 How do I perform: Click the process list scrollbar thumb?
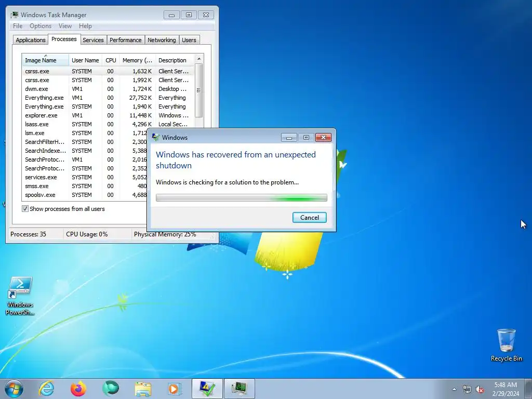coord(199,90)
